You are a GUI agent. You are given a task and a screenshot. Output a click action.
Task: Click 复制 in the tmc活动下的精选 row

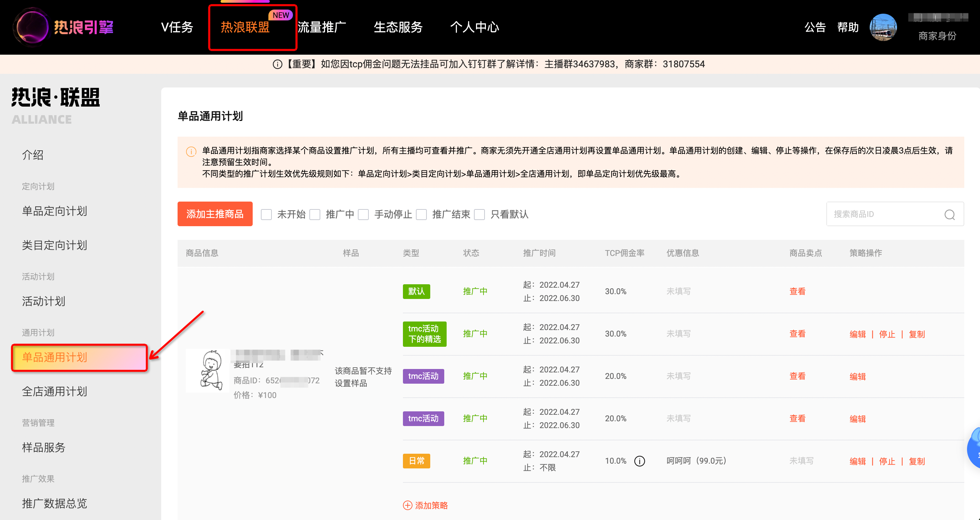[x=917, y=334]
